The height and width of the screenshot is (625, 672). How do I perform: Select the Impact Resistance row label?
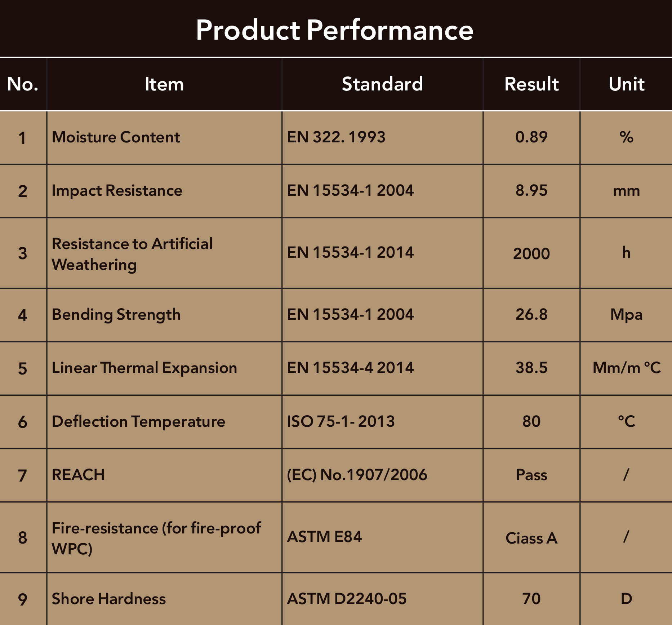[117, 191]
